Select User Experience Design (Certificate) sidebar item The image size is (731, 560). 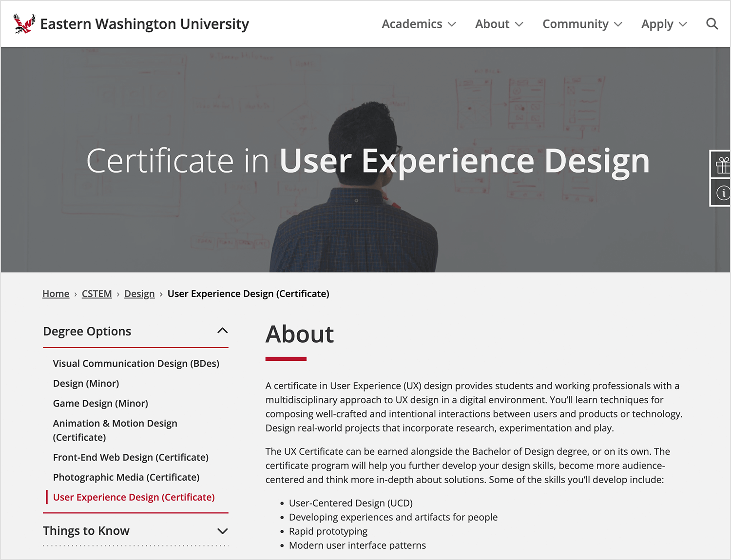[134, 497]
